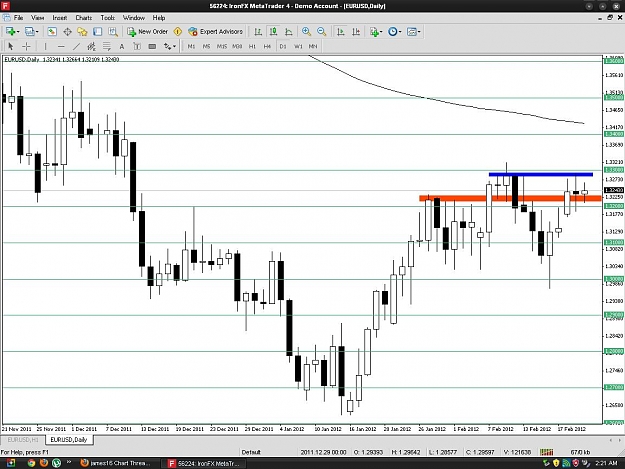The image size is (625, 469).
Task: Enable Expert Advisors
Action: click(215, 31)
